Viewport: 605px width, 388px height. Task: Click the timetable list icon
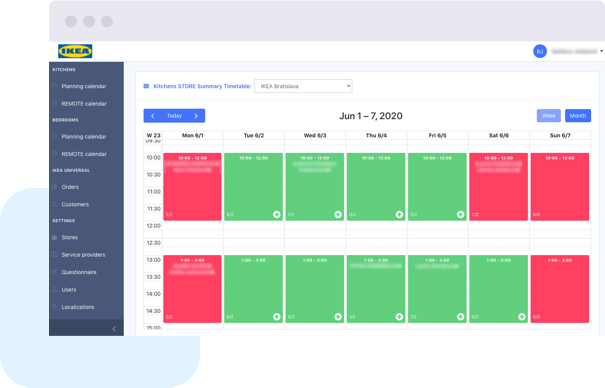point(146,86)
